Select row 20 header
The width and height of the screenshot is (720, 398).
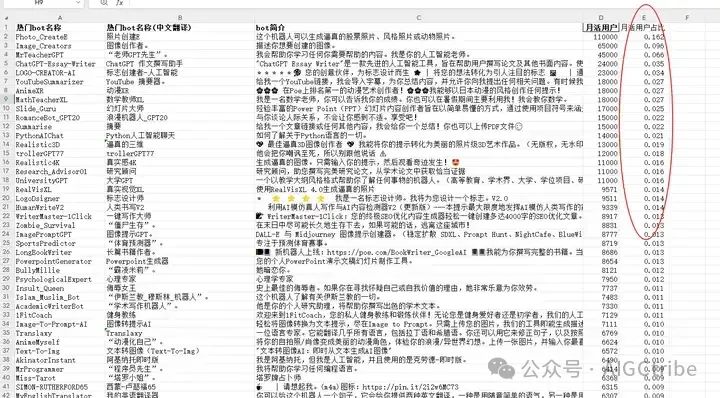click(6, 198)
